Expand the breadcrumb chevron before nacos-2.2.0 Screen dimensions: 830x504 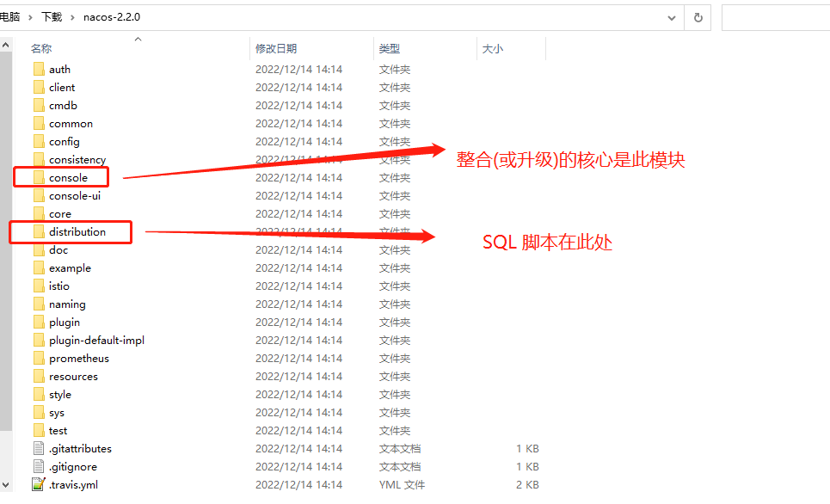point(72,17)
